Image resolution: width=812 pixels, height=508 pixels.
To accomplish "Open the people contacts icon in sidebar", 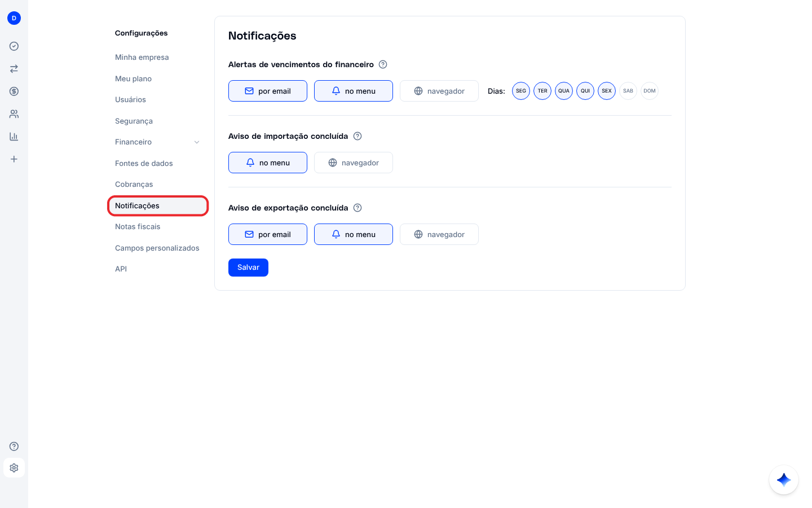I will pyautogui.click(x=14, y=114).
